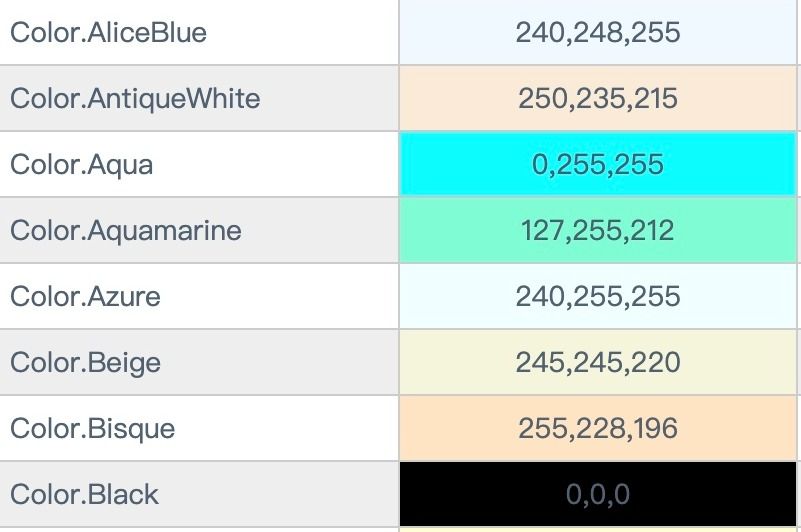Select the Azure swatch 240,255,255

click(x=598, y=296)
